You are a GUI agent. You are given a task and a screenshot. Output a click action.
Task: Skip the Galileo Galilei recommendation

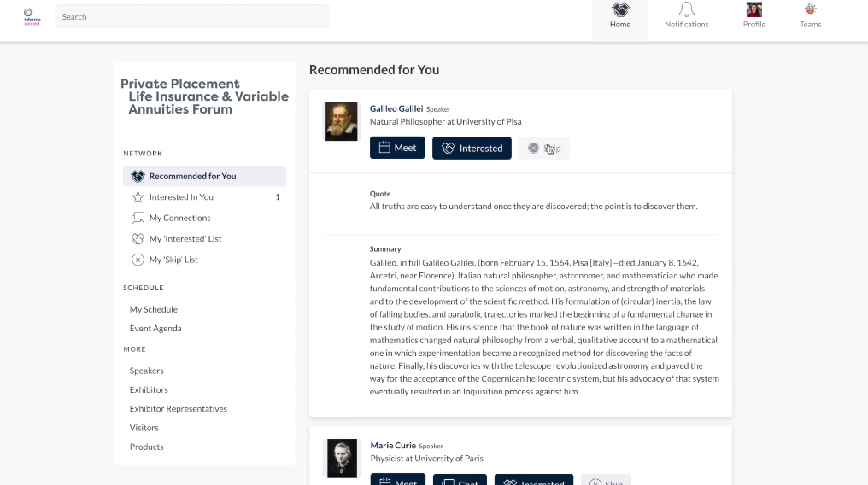point(544,149)
